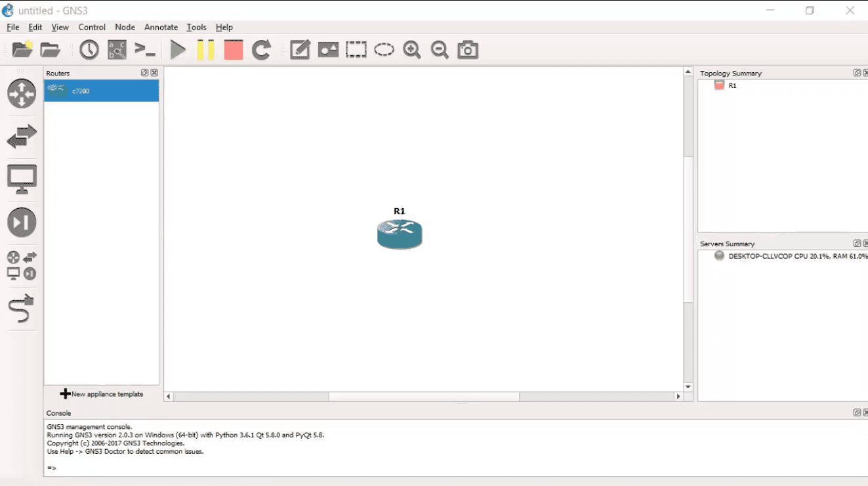Click the New blank project icon
Screen dimensions: 868x486
pos(22,49)
